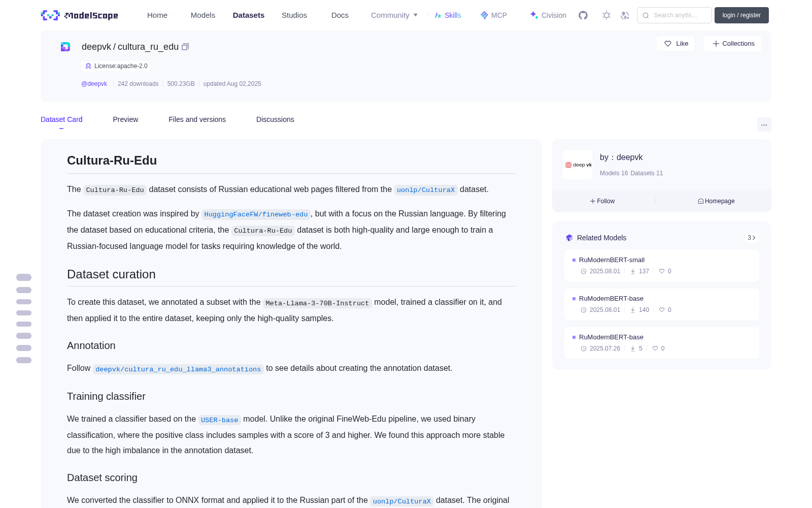Open the three-dots more options button
The height and width of the screenshot is (508, 812).
coord(764,124)
